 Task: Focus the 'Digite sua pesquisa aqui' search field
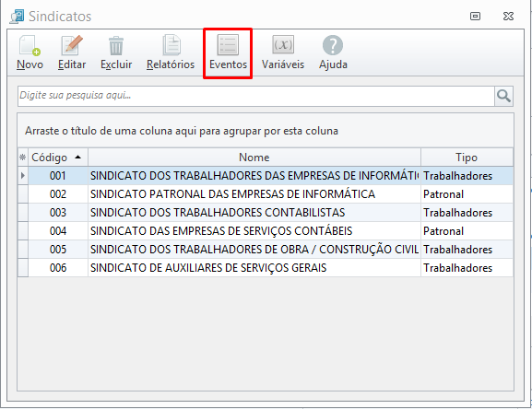pos(256,96)
